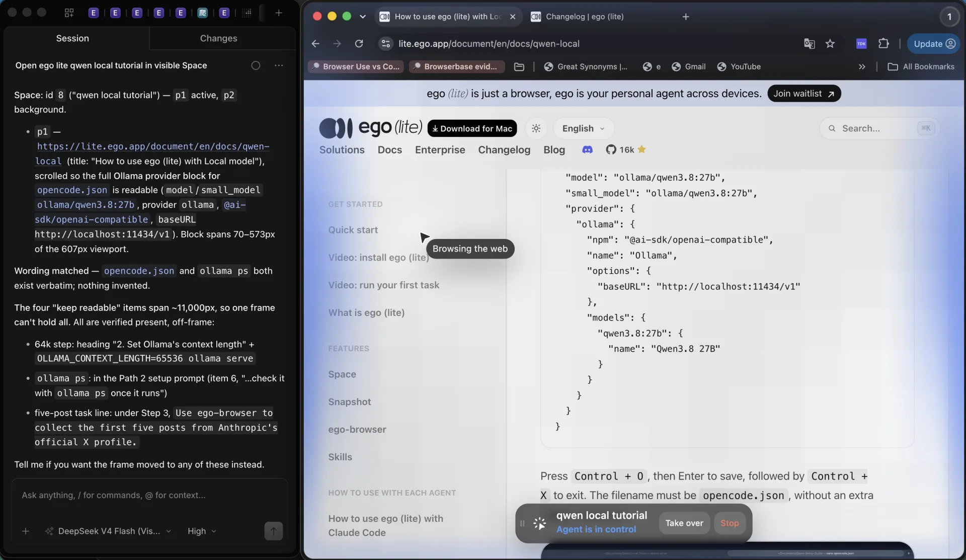
Task: Add attachment with the plus beside model selector
Action: point(26,531)
